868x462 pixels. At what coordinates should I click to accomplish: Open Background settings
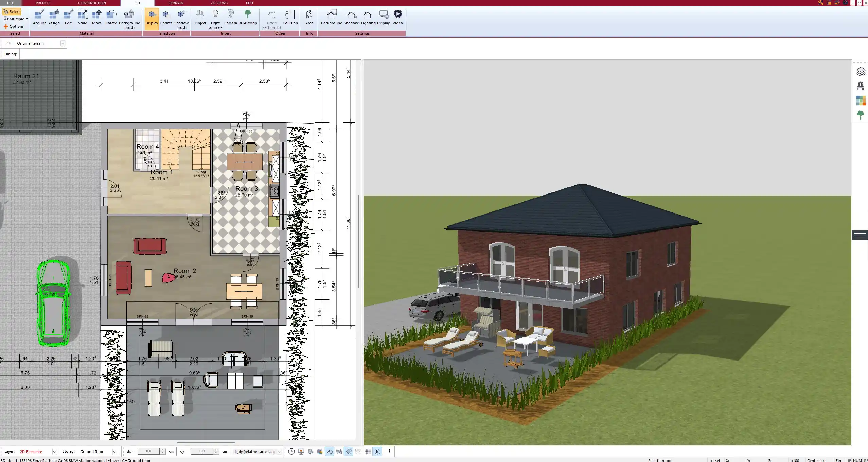[332, 18]
